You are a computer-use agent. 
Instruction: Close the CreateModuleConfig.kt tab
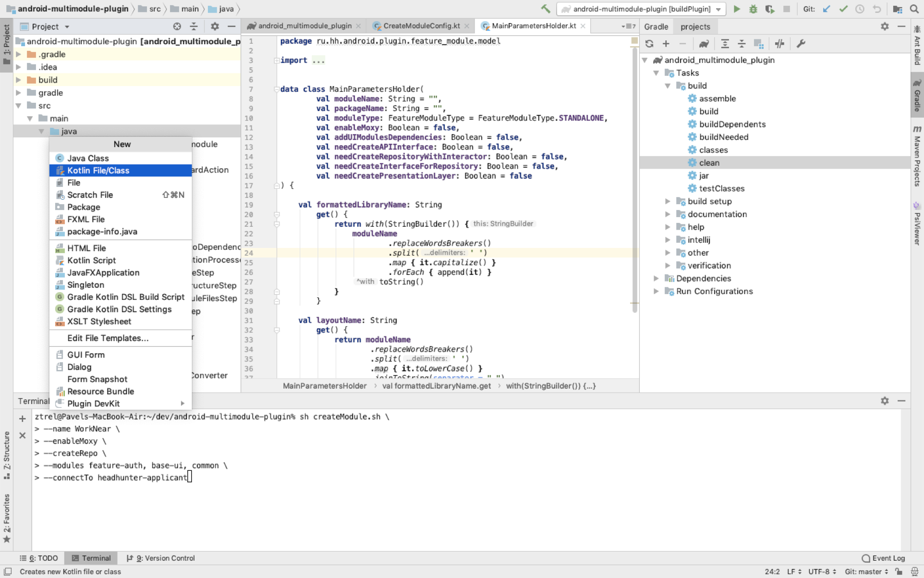467,26
